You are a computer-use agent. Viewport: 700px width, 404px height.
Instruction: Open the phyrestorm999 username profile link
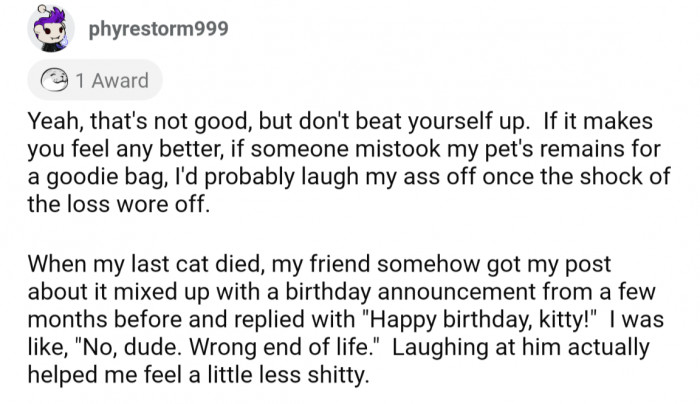coord(158,28)
